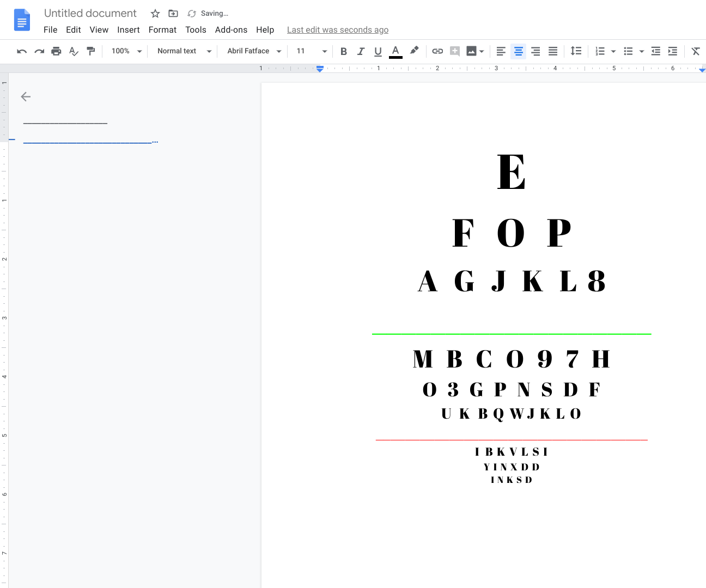Insert a link with chain icon

pyautogui.click(x=437, y=51)
